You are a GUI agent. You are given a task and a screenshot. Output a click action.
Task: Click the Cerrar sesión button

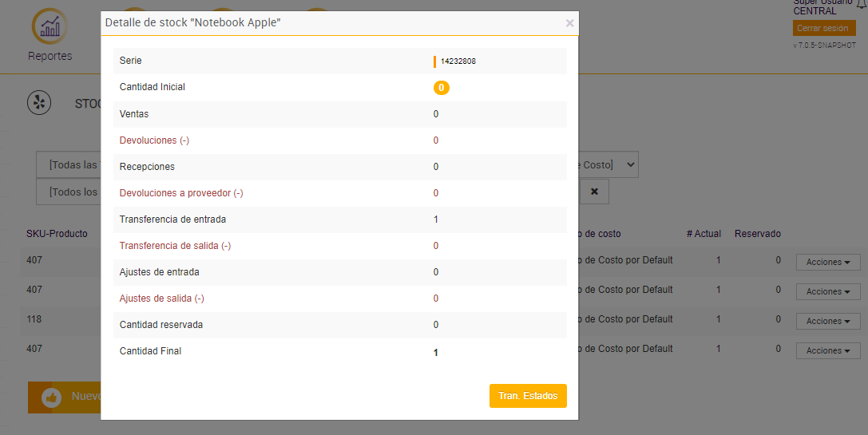pyautogui.click(x=824, y=28)
